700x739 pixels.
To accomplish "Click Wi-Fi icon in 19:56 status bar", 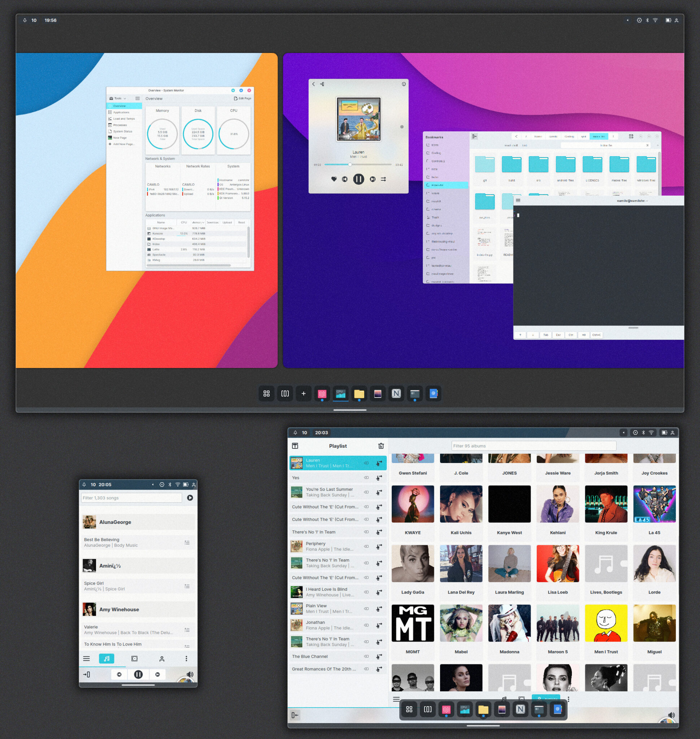I will 655,20.
